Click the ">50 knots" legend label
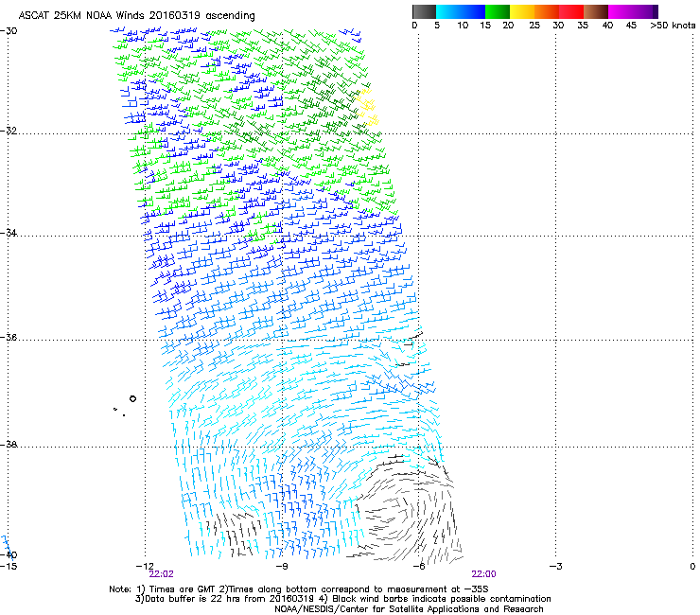 pos(673,26)
